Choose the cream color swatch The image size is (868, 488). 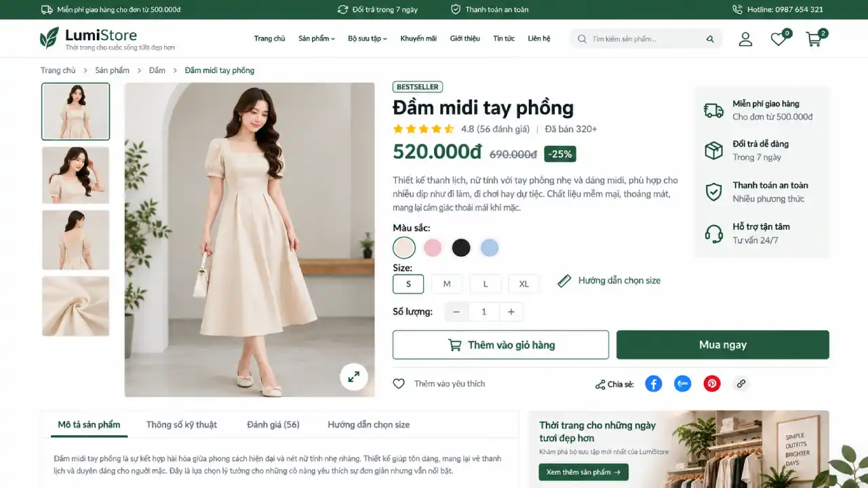[404, 248]
